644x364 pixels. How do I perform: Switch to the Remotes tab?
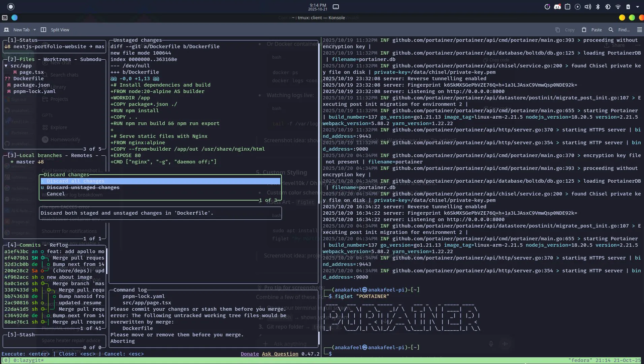[x=82, y=155]
